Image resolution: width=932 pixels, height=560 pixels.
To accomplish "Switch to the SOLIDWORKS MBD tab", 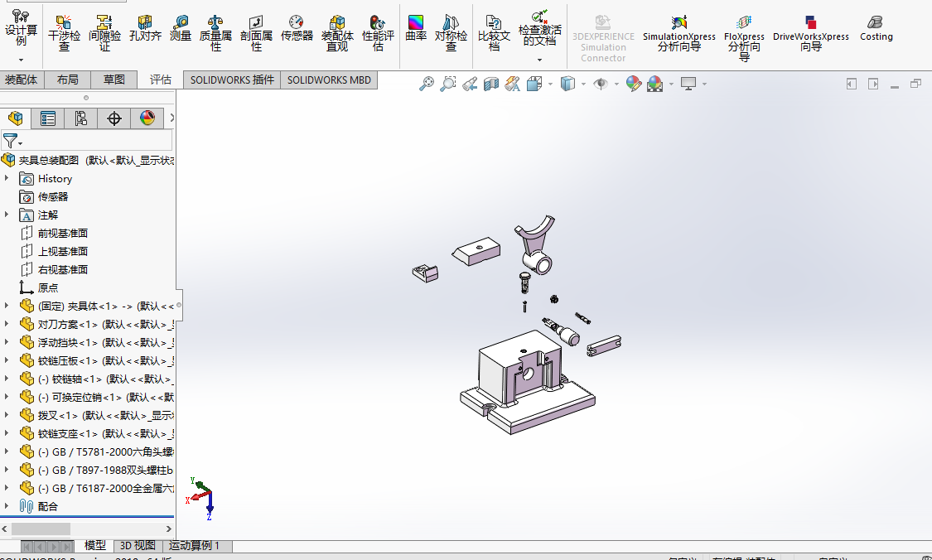I will [x=329, y=80].
